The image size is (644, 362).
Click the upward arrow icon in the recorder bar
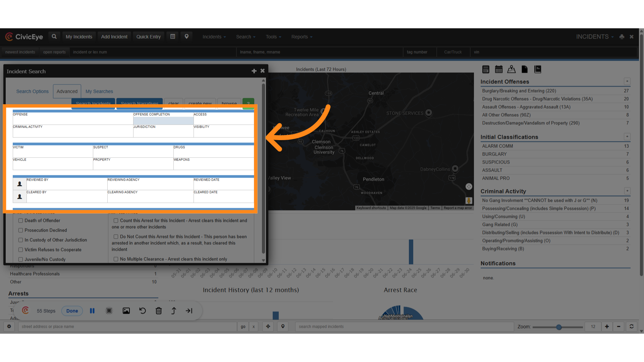click(x=174, y=311)
